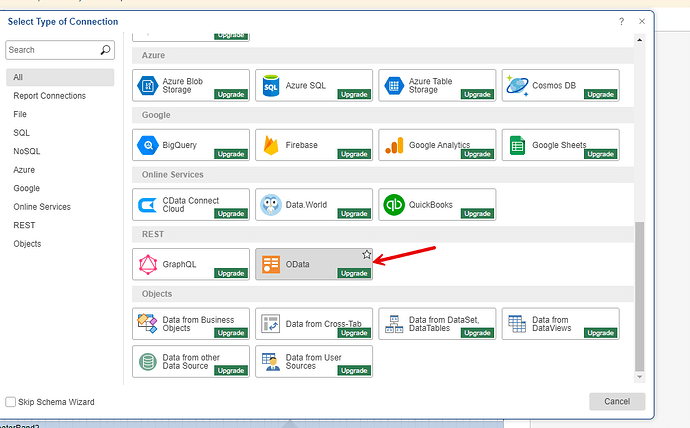
Task: Choose the CData Connect Cloud icon
Action: [147, 205]
